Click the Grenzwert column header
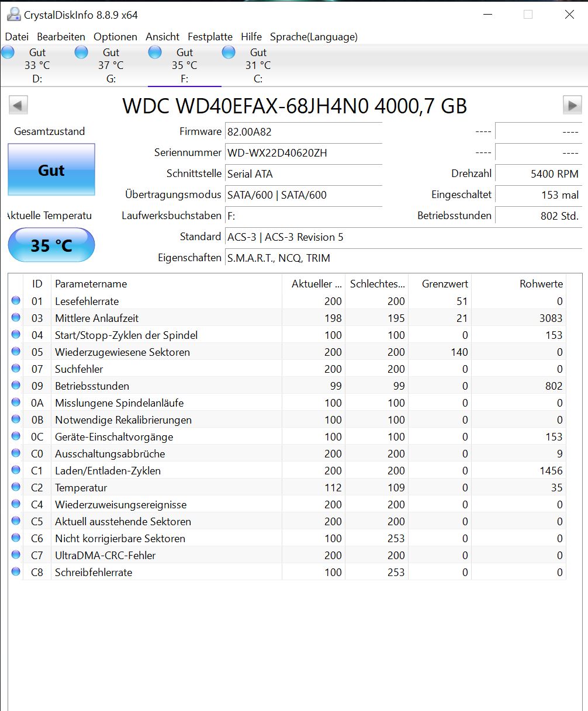Image resolution: width=588 pixels, height=711 pixels. pos(440,284)
